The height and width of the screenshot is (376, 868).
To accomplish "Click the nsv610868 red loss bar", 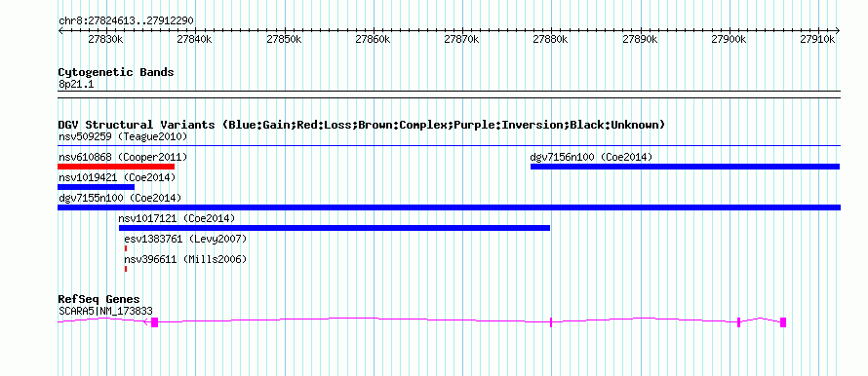I will click(x=116, y=167).
